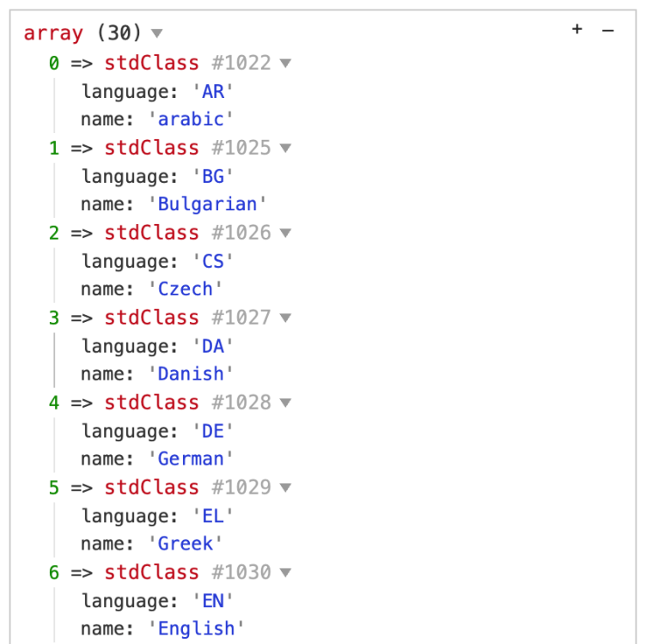Click the 'EL' language code

click(x=212, y=516)
